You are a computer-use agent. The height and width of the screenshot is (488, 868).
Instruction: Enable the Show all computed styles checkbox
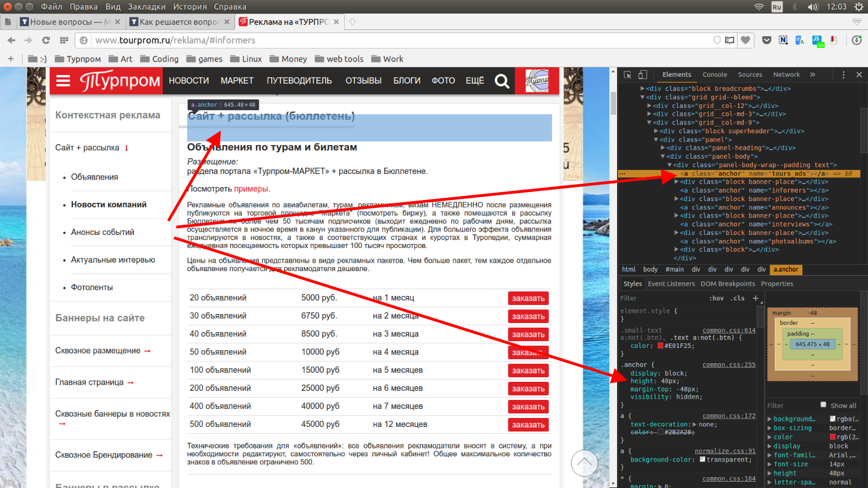pos(823,405)
